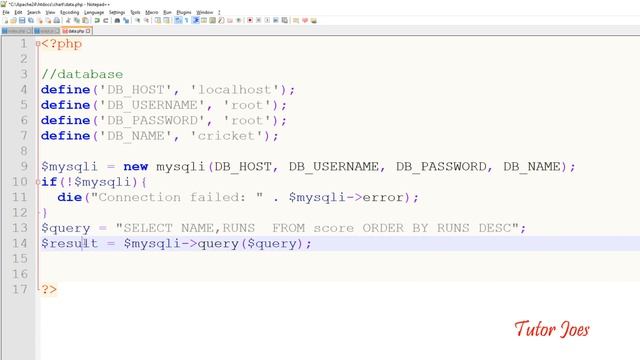Toggle Word wrap in the toolbar
Image resolution: width=640 pixels, height=360 pixels.
tap(178, 20)
